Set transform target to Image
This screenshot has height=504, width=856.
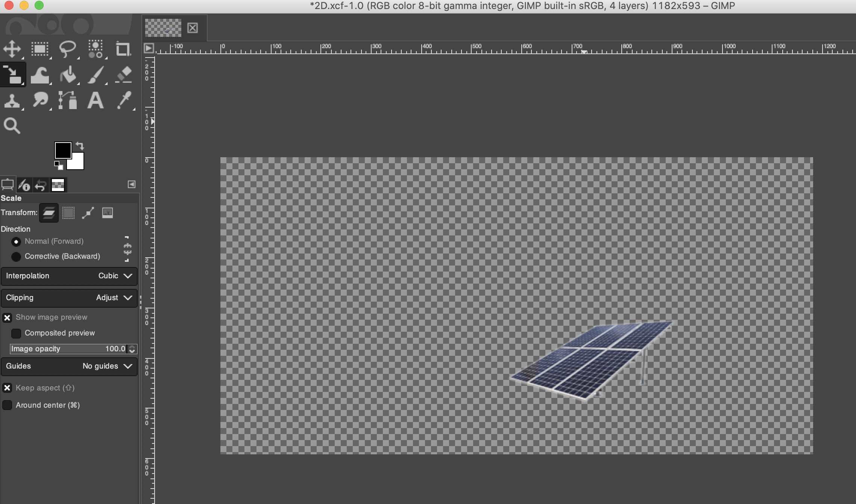pos(108,213)
